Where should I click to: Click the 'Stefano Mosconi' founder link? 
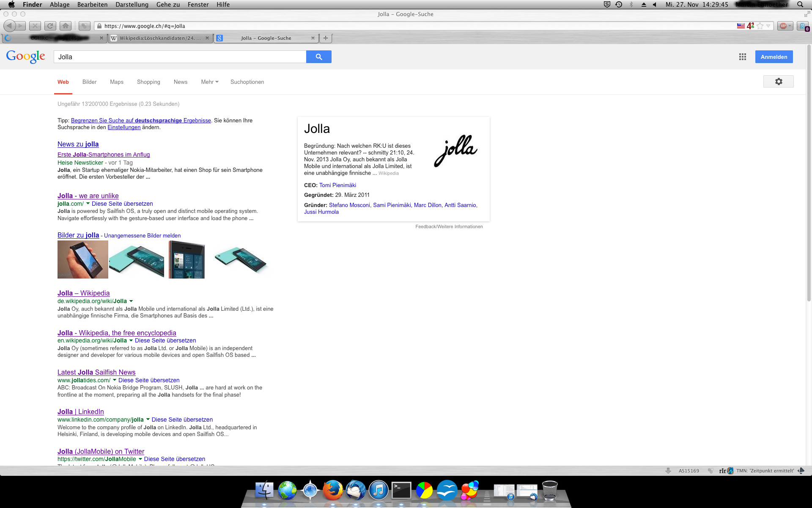pyautogui.click(x=349, y=205)
